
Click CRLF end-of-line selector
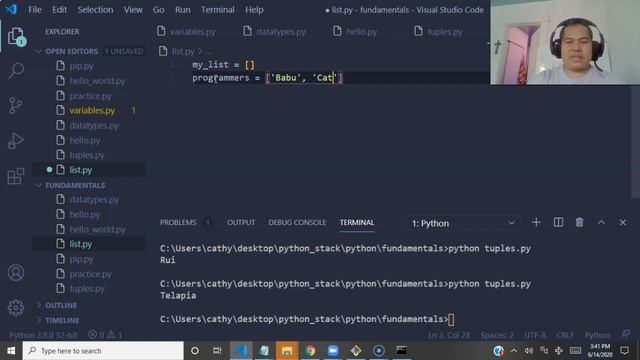565,335
